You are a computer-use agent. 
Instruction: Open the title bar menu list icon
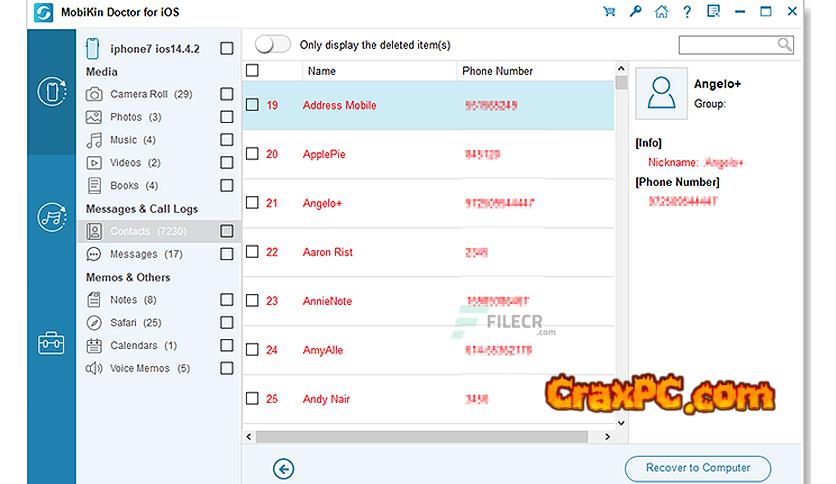coord(713,12)
